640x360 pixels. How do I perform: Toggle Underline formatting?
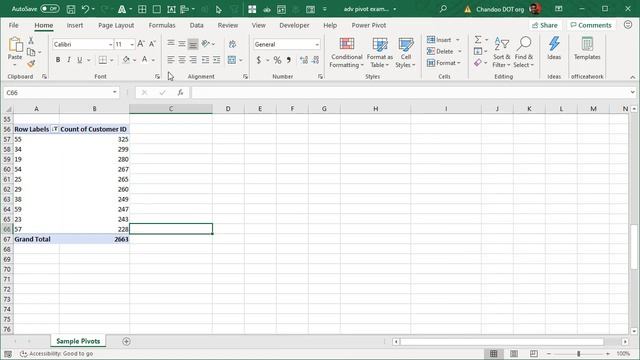80,60
